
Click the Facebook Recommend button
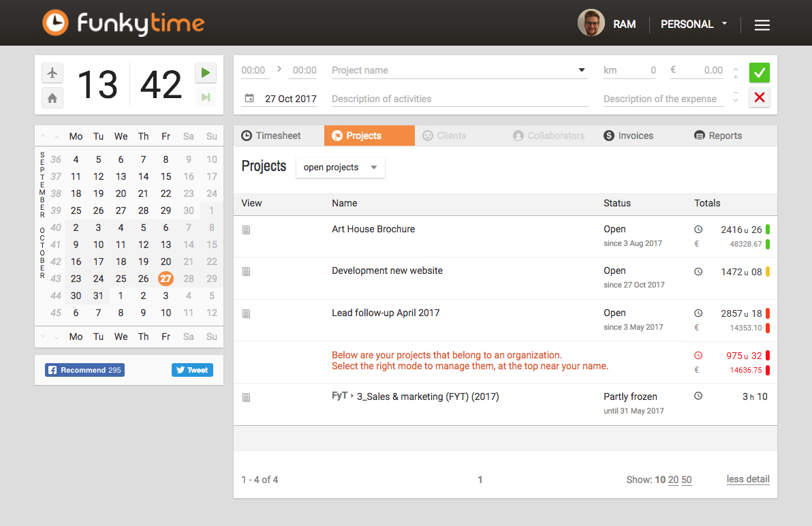tap(85, 370)
